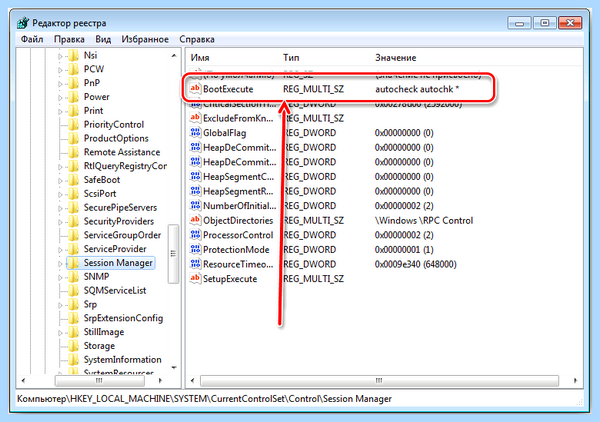The width and height of the screenshot is (600, 422).
Task: Click the tree pane vertical scrollbar thumb
Action: point(173,254)
